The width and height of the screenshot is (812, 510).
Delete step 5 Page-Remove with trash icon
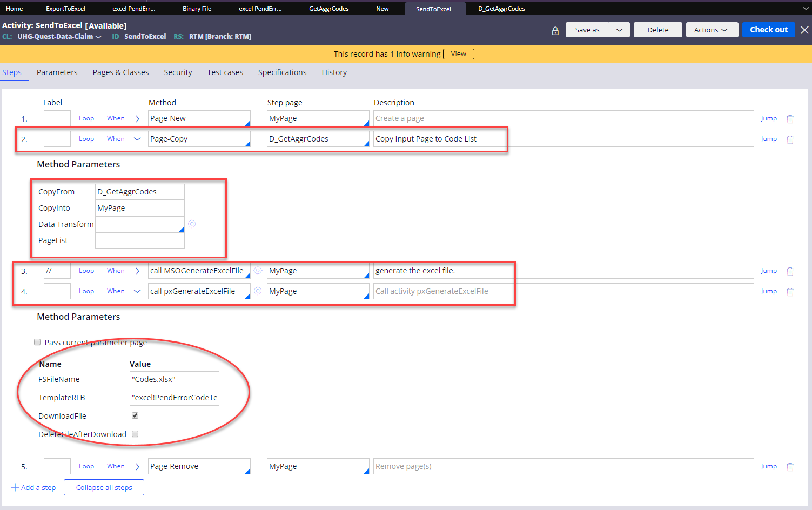790,467
